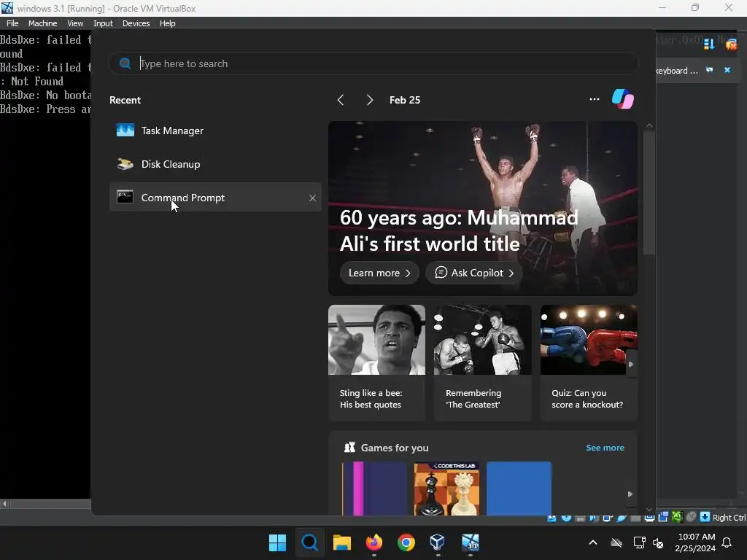This screenshot has height=560, width=747.
Task: Click the VirtualBox optical disc status icon
Action: pyautogui.click(x=566, y=517)
